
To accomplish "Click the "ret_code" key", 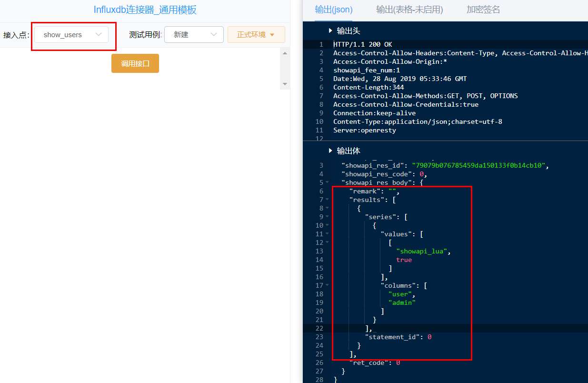I will point(369,363).
